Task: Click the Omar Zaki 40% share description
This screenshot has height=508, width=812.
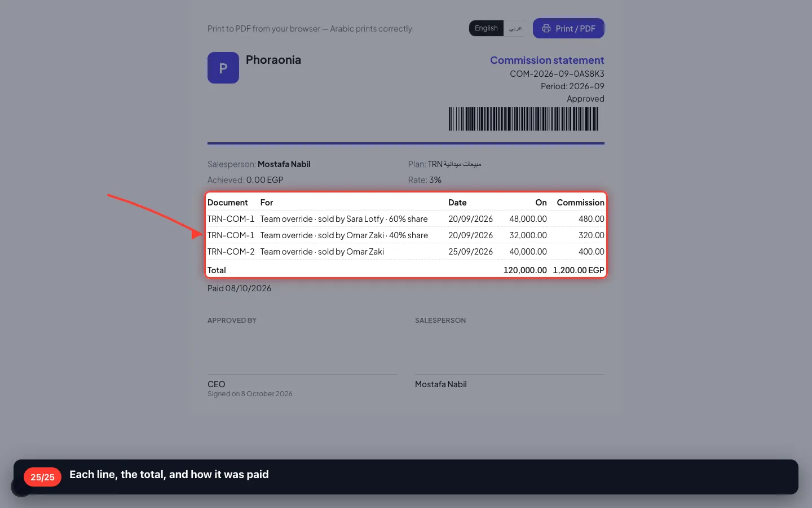Action: coord(344,235)
